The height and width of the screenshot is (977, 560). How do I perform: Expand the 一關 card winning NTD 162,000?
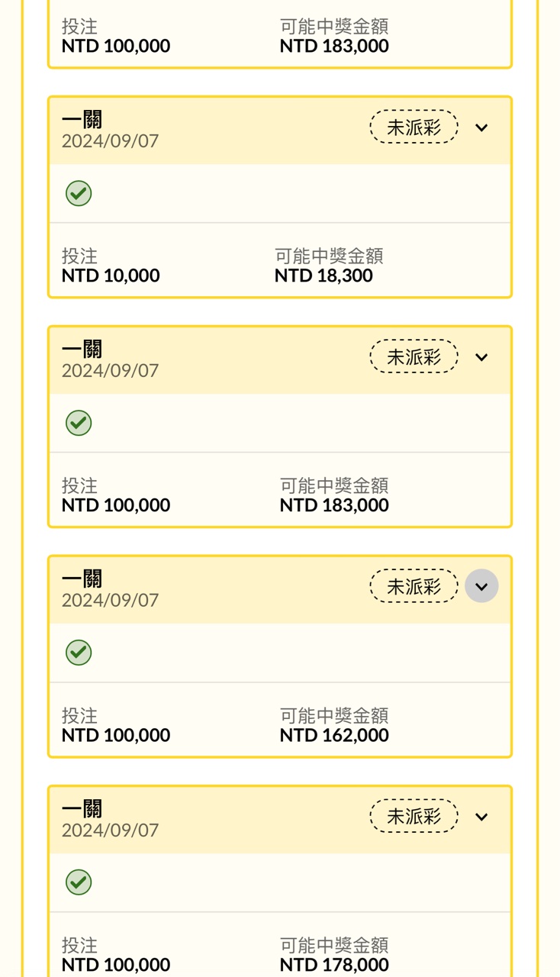coord(481,586)
